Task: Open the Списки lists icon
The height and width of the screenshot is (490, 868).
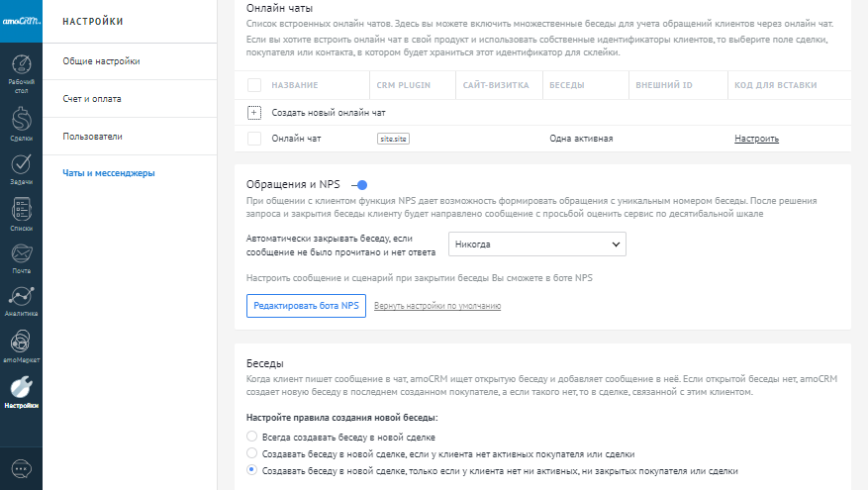Action: click(x=21, y=212)
